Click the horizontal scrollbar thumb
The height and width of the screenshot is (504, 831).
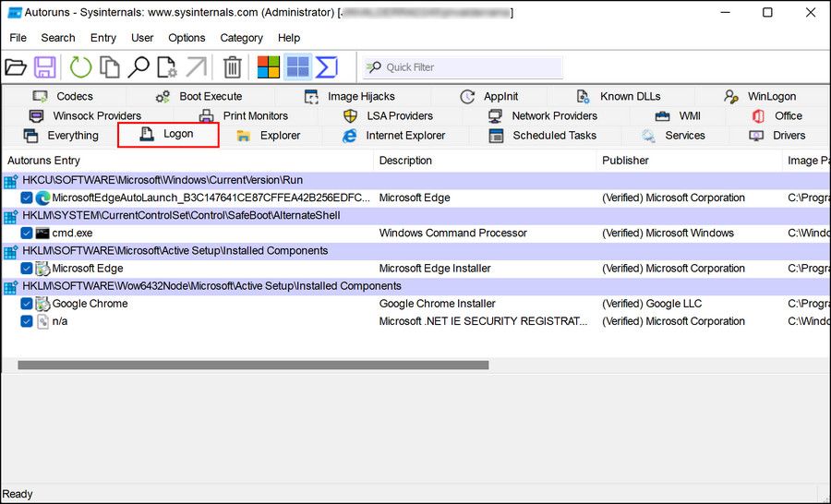[x=253, y=366]
